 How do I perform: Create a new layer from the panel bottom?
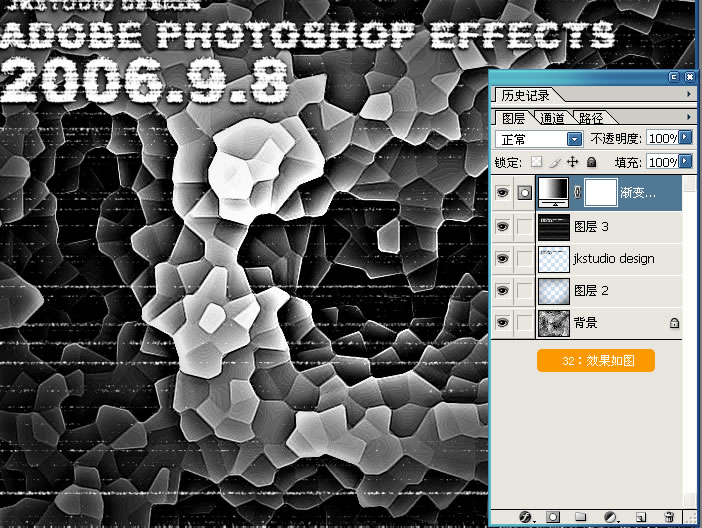point(641,517)
